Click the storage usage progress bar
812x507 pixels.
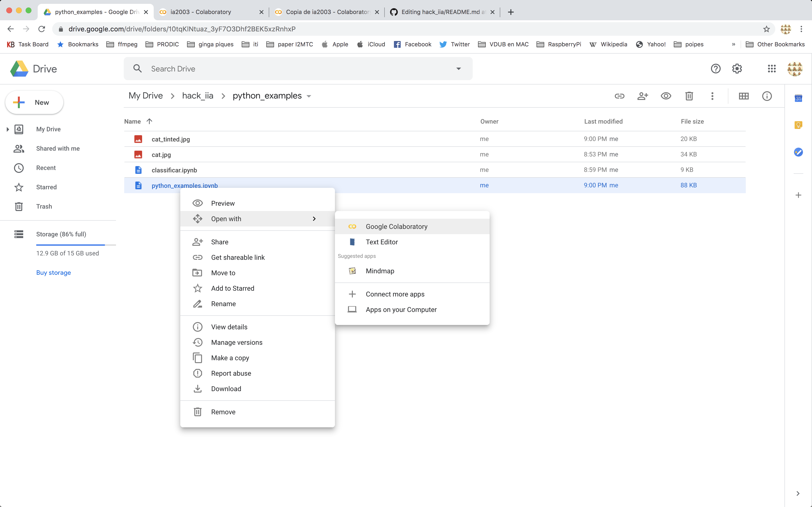click(x=76, y=245)
